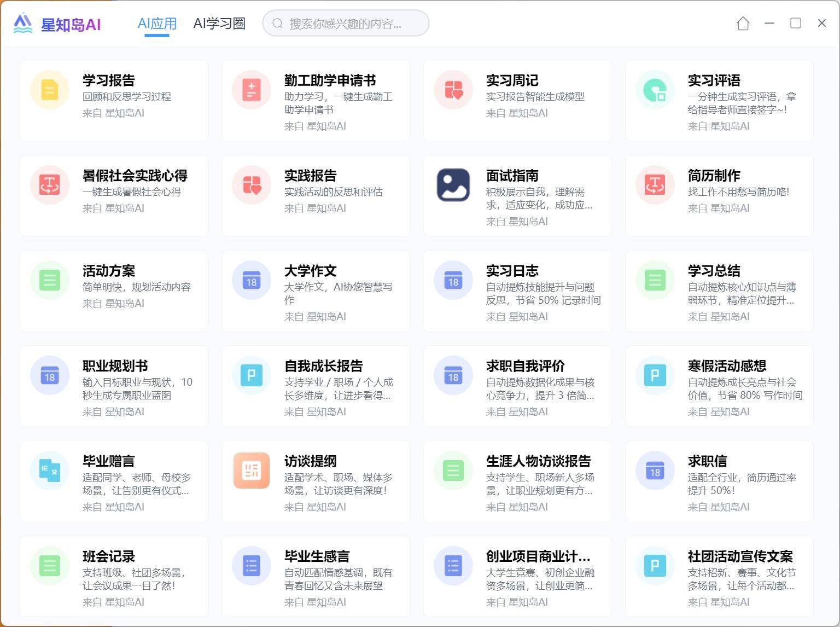This screenshot has width=840, height=627.
Task: Open the 勤工助学申请书 app title
Action: coord(330,80)
